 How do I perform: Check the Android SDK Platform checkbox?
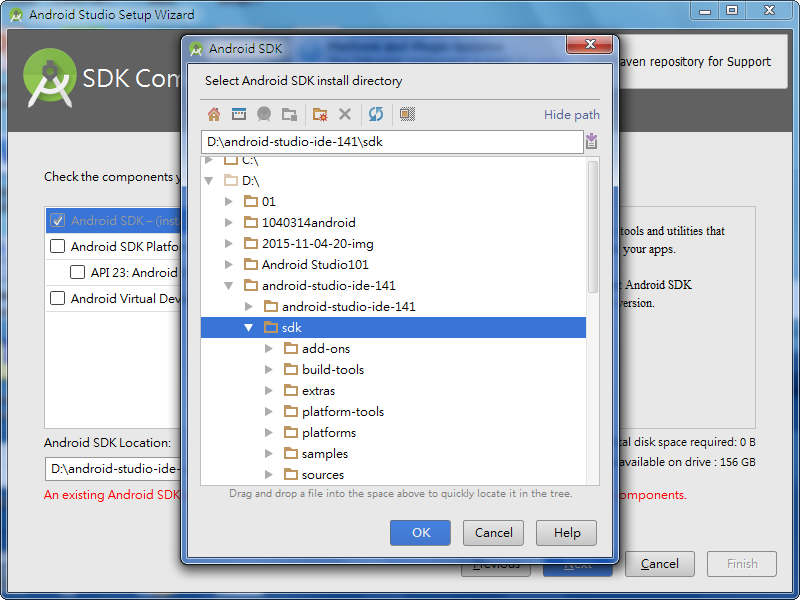(x=57, y=246)
